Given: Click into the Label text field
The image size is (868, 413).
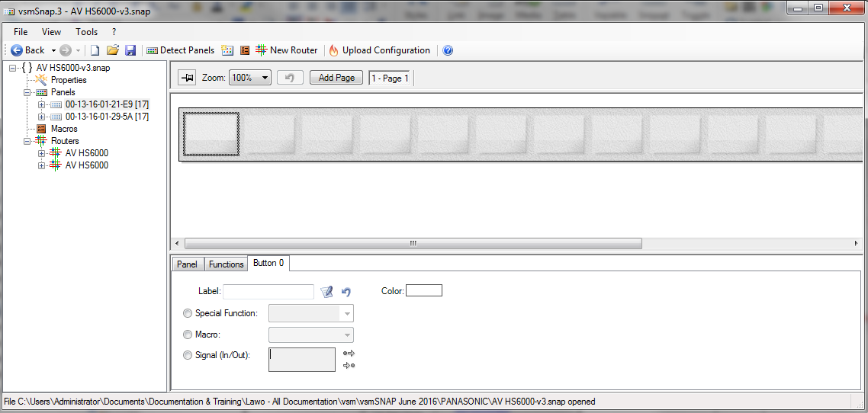Looking at the screenshot, I should pos(268,291).
